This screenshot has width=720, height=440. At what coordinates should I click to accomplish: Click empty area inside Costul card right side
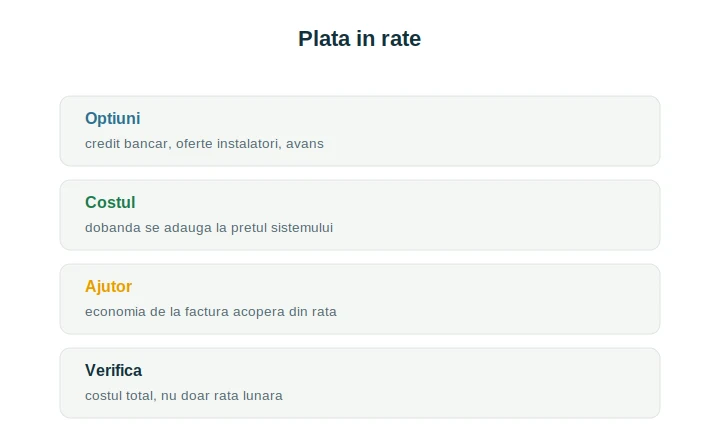coord(505,215)
